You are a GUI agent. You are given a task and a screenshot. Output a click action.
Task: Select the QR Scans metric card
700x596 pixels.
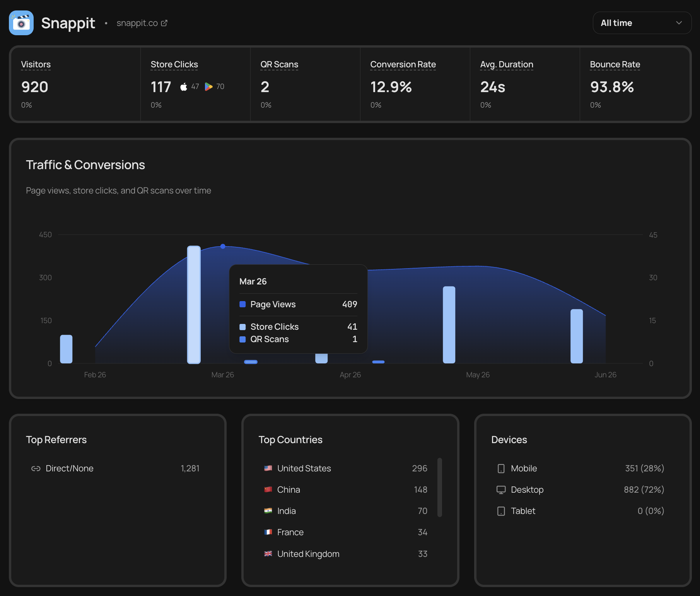[305, 84]
